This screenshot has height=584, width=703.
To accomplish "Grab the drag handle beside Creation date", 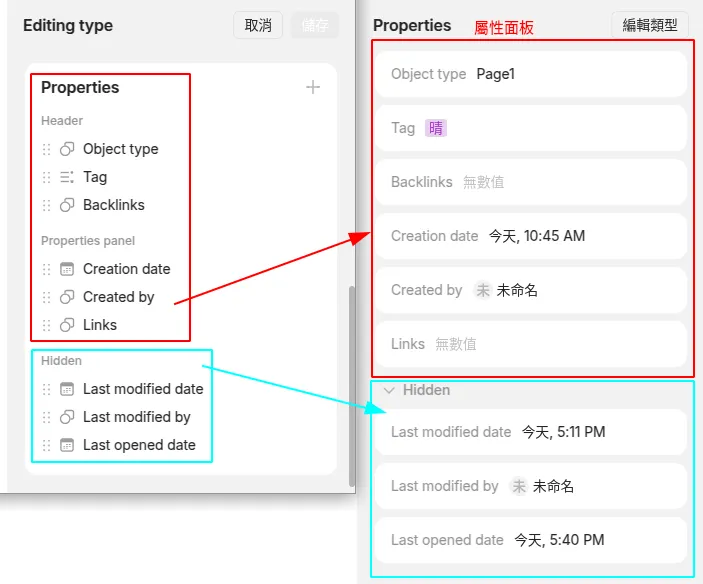I will pyautogui.click(x=46, y=269).
